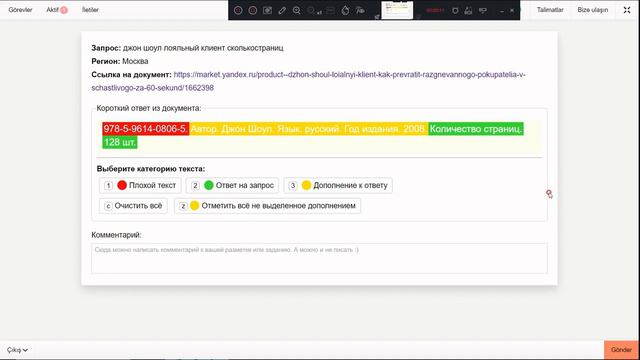Open the Bize ulaşın contact menu
The height and width of the screenshot is (360, 640).
click(593, 10)
